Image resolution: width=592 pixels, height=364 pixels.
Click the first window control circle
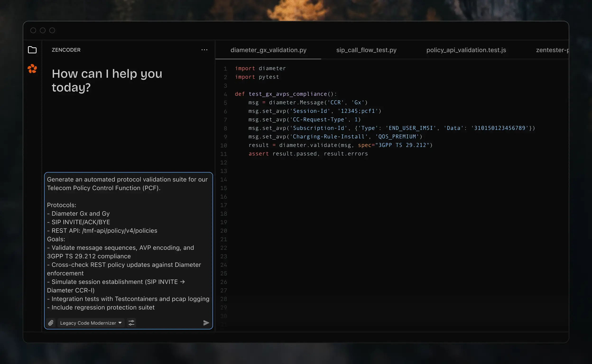point(33,30)
